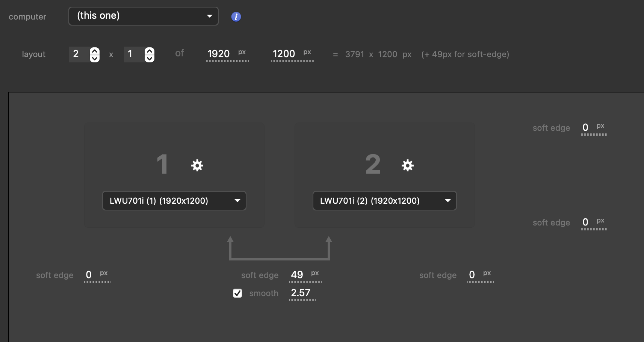The height and width of the screenshot is (342, 644).
Task: Decrease the layout rows stepper down arrow
Action: pos(150,59)
